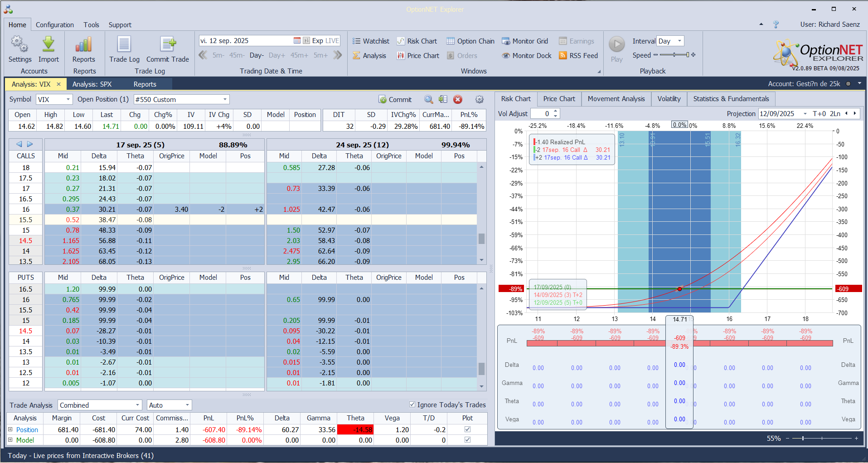Open the Tools menu tab

tap(91, 24)
